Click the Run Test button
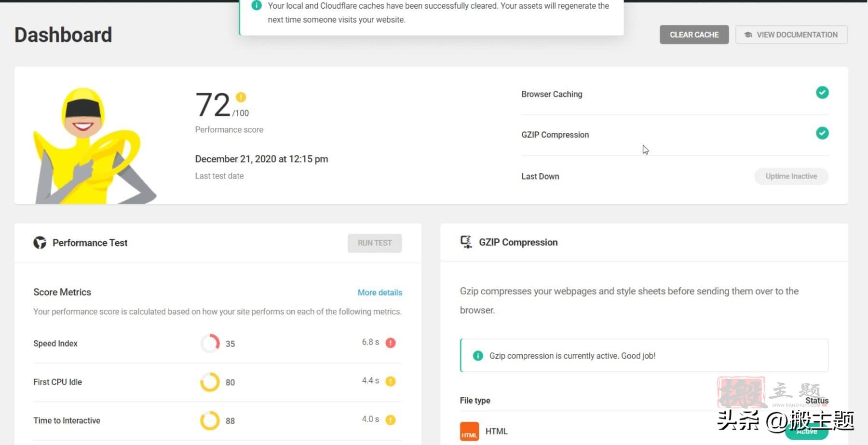The width and height of the screenshot is (868, 445). tap(374, 243)
